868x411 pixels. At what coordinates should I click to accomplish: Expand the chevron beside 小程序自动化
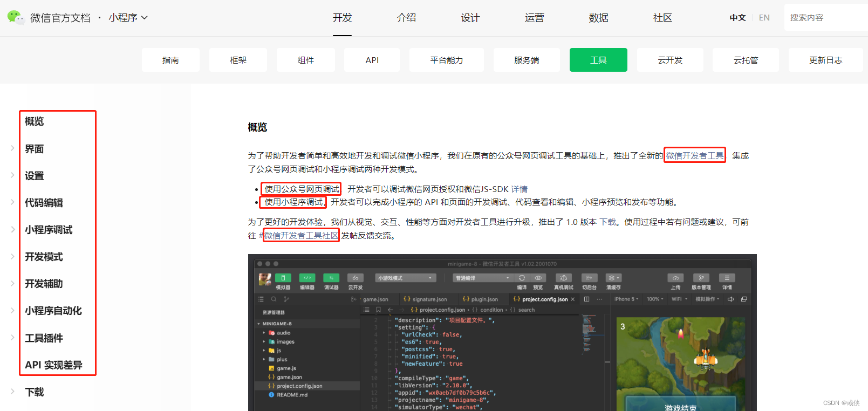(12, 310)
